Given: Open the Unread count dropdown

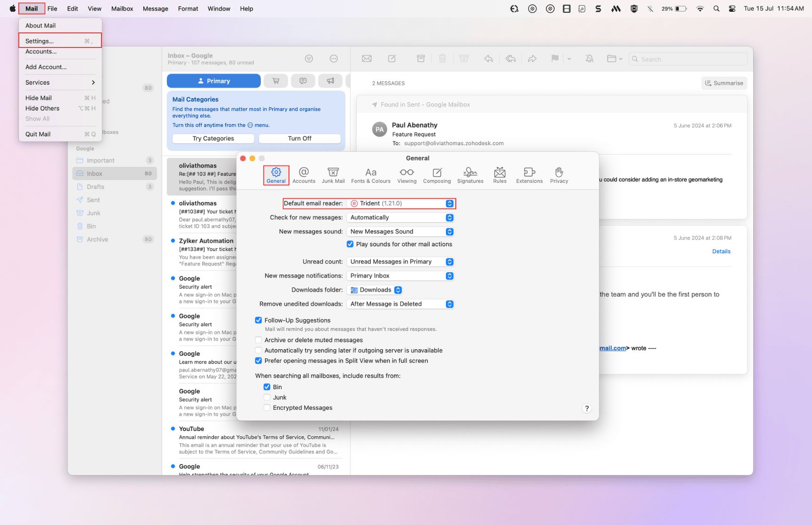Looking at the screenshot, I should pyautogui.click(x=400, y=262).
